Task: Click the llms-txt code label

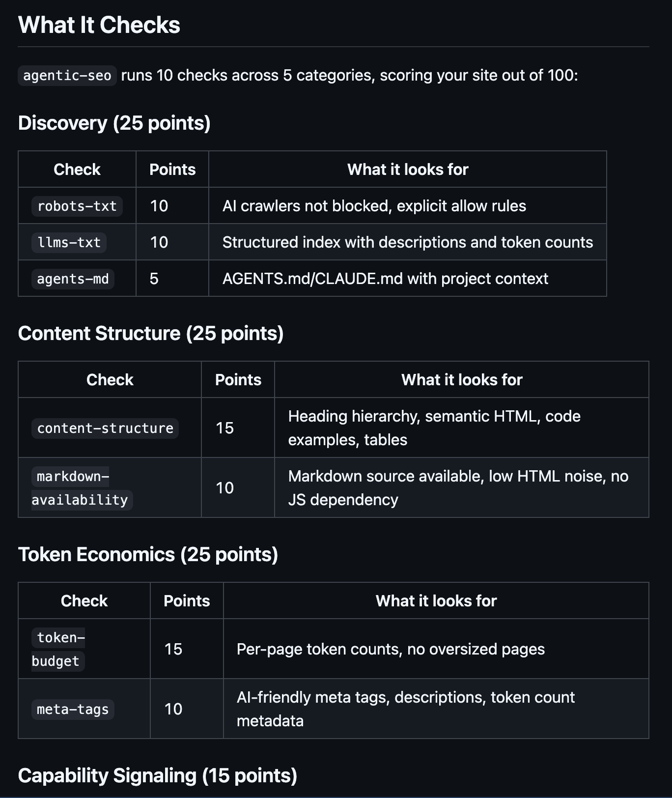Action: 69,242
